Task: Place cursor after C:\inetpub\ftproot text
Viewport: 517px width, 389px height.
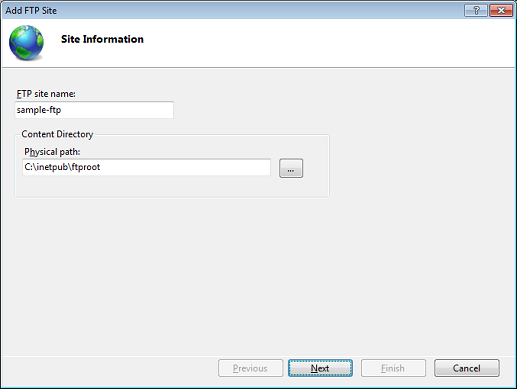Action: pyautogui.click(x=101, y=167)
